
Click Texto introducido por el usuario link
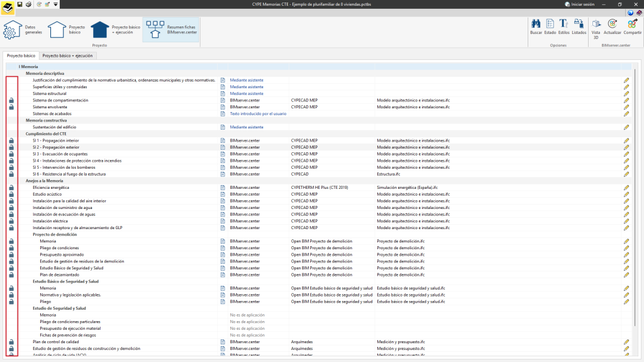[258, 113]
